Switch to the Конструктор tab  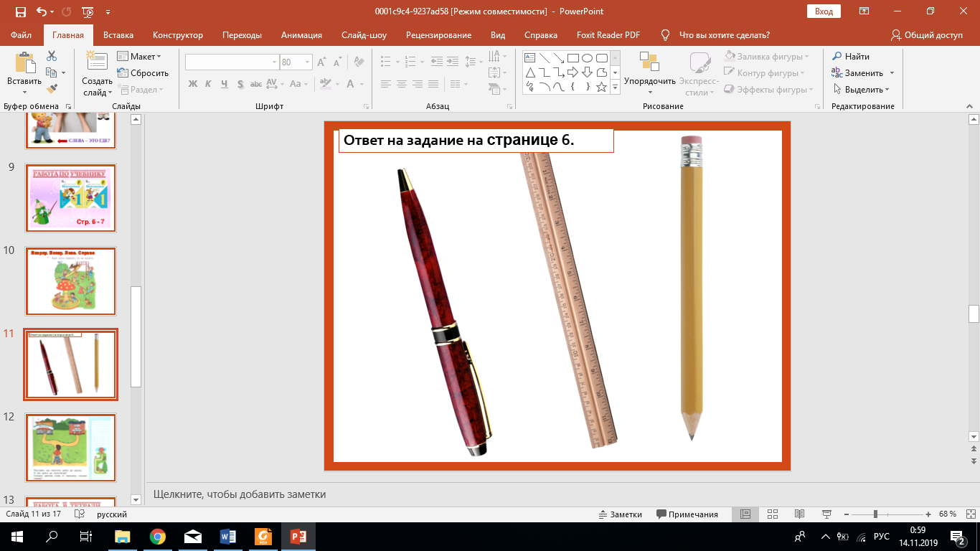point(178,35)
